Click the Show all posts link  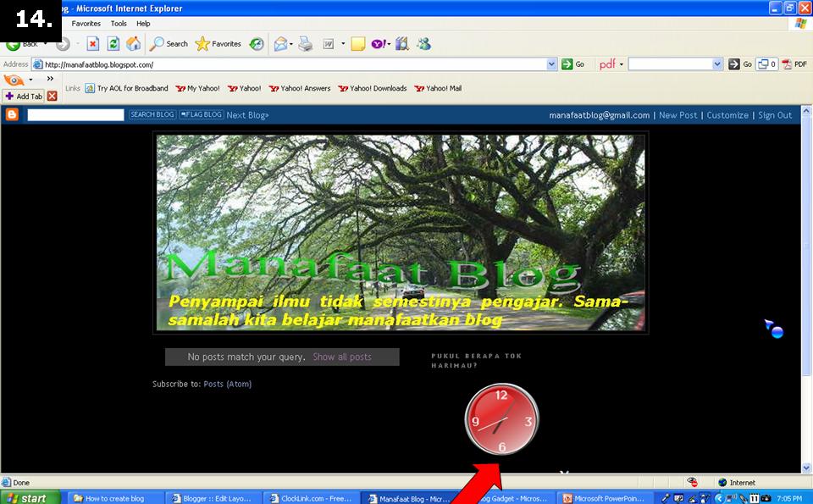341,357
